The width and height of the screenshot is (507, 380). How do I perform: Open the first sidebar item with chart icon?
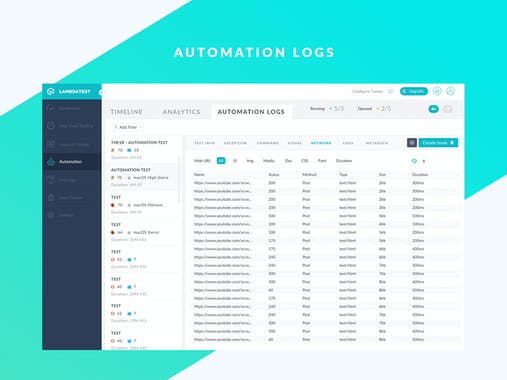pos(72,108)
